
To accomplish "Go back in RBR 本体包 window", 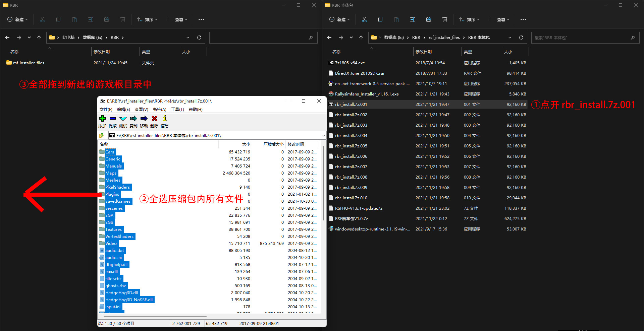I will (x=329, y=38).
